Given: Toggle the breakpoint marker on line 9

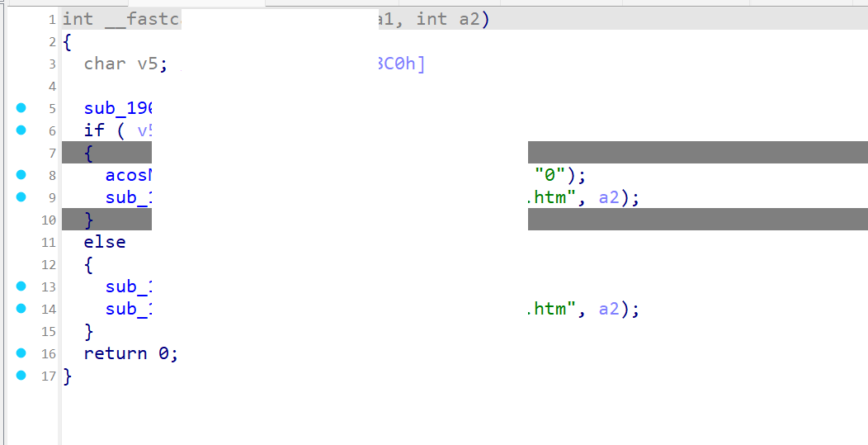Looking at the screenshot, I should 21,196.
